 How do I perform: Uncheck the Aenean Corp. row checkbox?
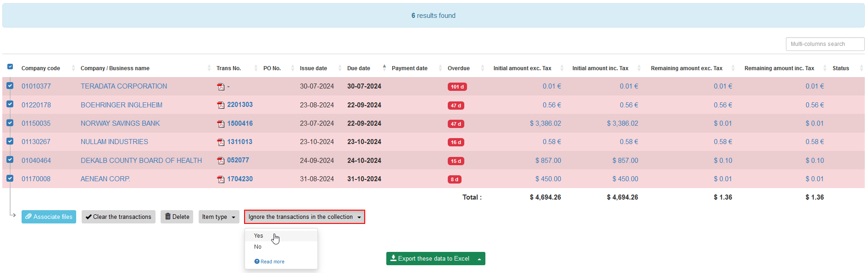tap(10, 178)
